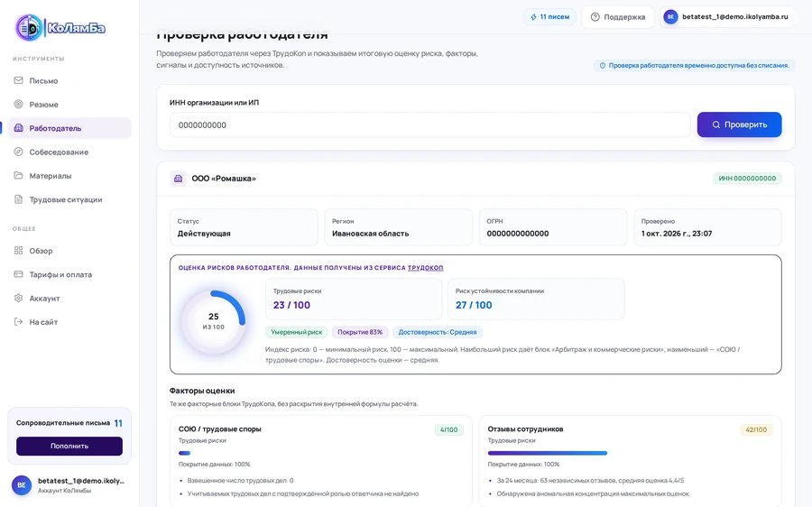812x507 pixels.
Task: Click the 25 из 100 risk gauge
Action: [213, 320]
